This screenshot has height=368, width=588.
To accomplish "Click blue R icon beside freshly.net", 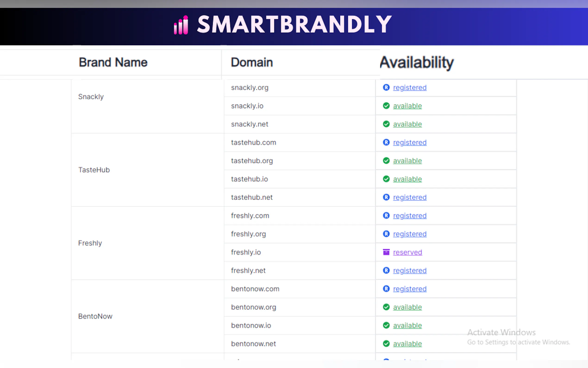I will click(386, 270).
